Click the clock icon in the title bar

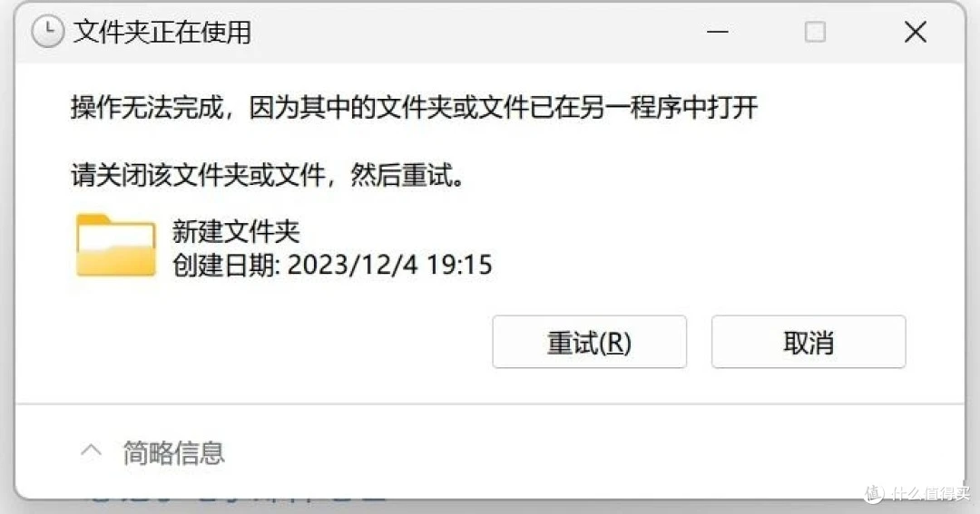coord(47,31)
